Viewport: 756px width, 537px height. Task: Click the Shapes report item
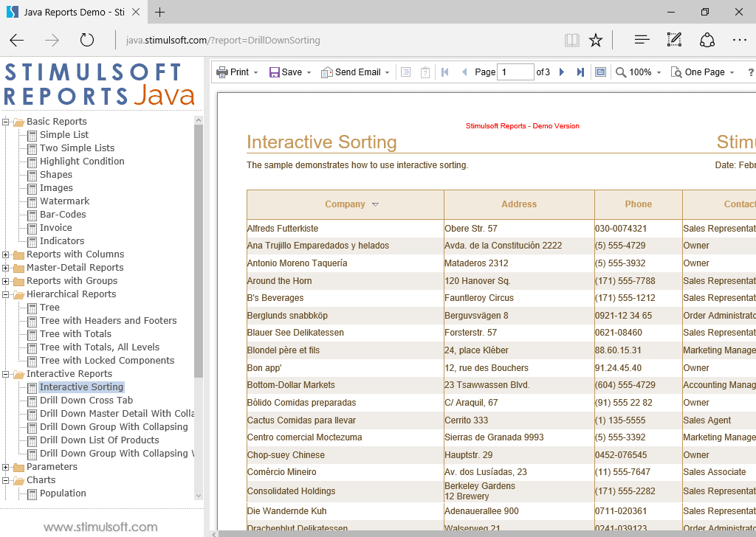[x=56, y=175]
